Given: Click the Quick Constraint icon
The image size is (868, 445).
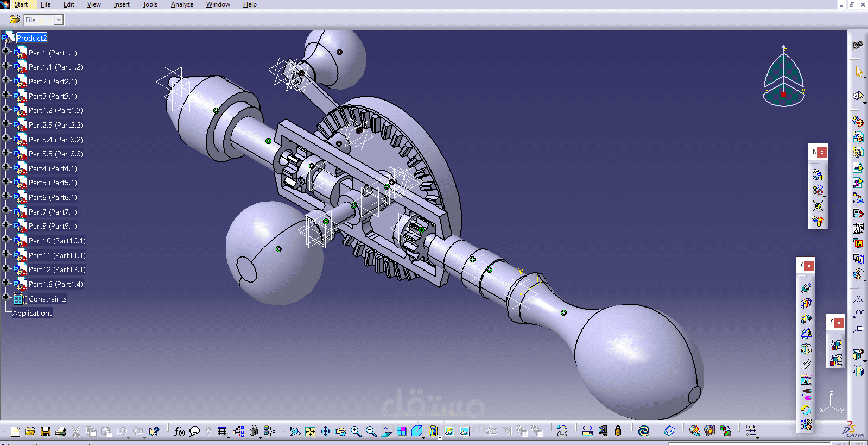Looking at the screenshot, I should tap(806, 379).
